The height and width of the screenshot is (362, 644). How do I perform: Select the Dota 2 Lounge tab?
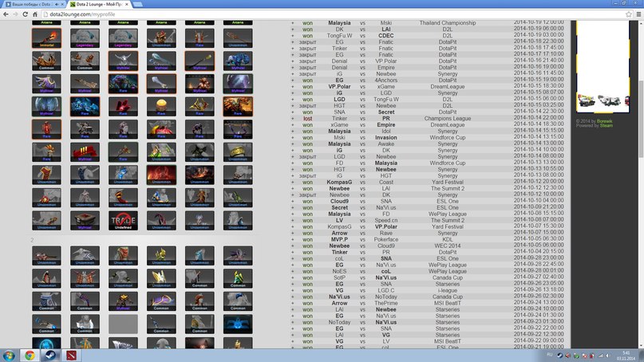99,4
